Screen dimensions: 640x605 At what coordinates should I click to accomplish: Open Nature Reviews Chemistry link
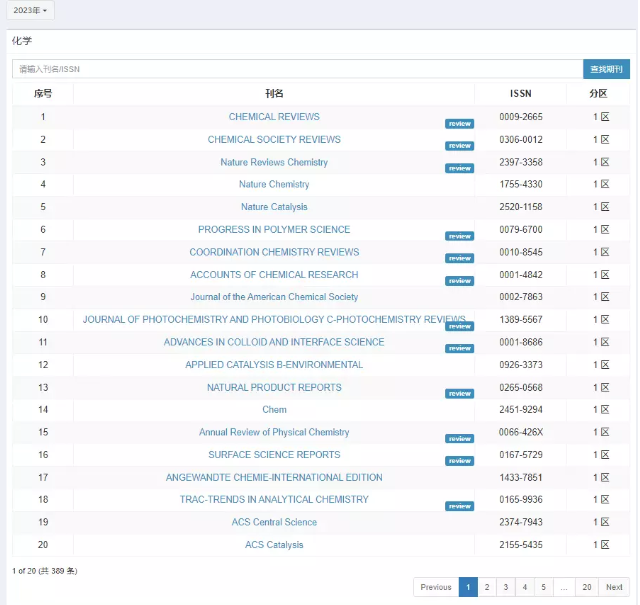[274, 162]
